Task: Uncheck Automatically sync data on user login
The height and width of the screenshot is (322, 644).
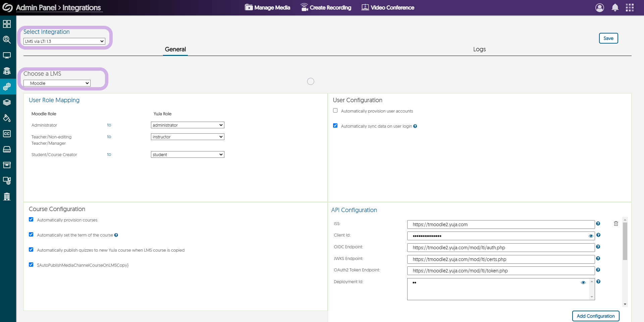Action: tap(335, 126)
